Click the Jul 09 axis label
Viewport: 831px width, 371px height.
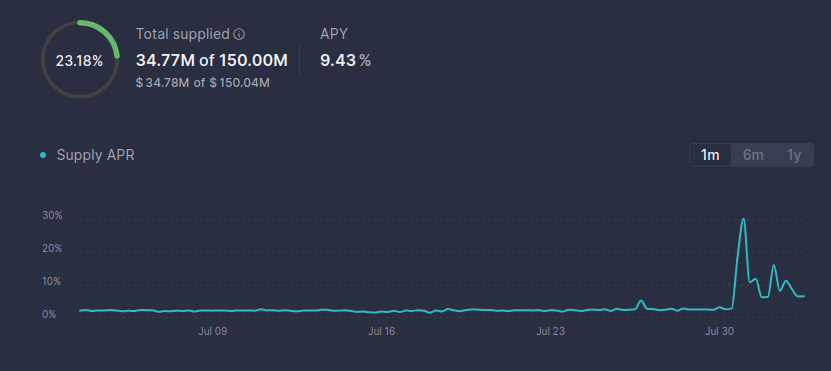coord(213,332)
